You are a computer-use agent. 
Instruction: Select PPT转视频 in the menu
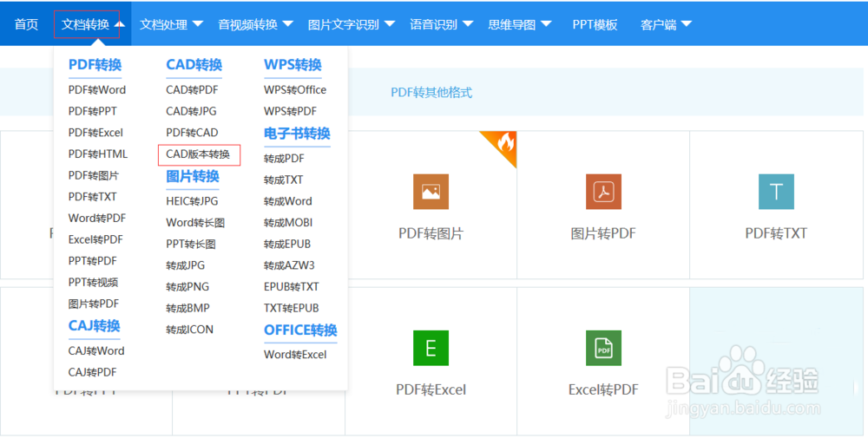93,282
